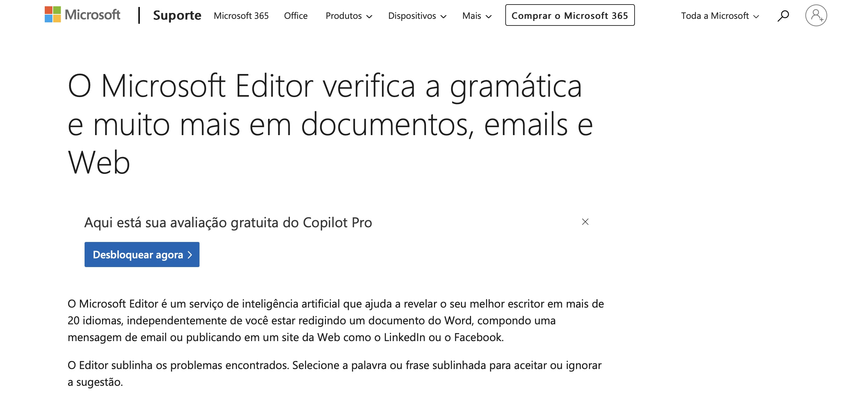Screen dimensions: 868x398
Task: Click the Suporte header link
Action: [176, 15]
